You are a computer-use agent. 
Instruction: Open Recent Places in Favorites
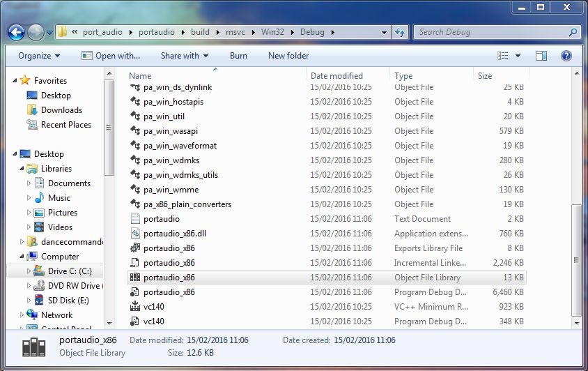click(66, 125)
